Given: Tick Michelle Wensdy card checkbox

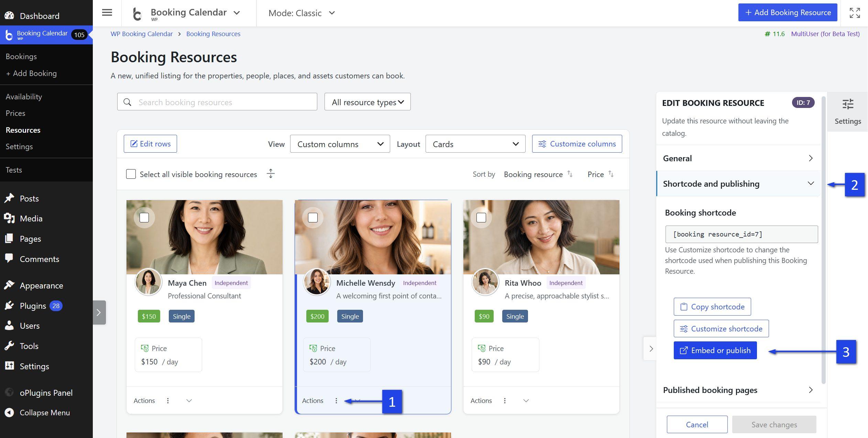Looking at the screenshot, I should click(313, 218).
